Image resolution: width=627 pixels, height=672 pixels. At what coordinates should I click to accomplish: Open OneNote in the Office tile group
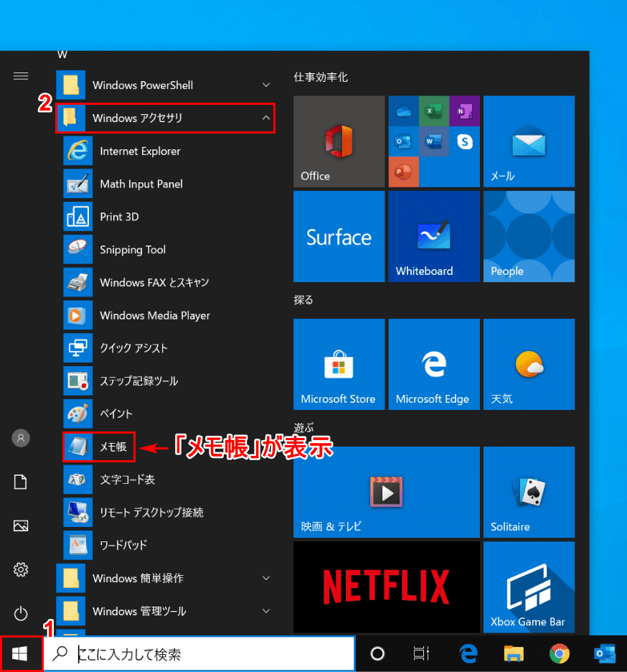[465, 111]
